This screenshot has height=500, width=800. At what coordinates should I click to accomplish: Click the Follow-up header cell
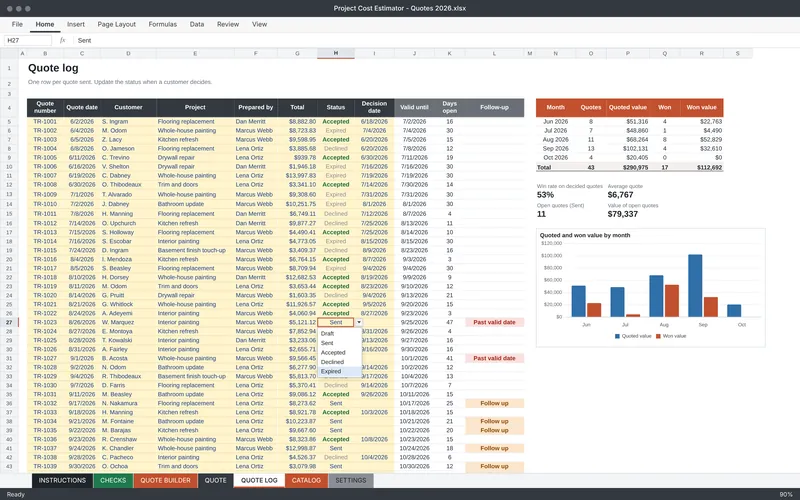[494, 107]
